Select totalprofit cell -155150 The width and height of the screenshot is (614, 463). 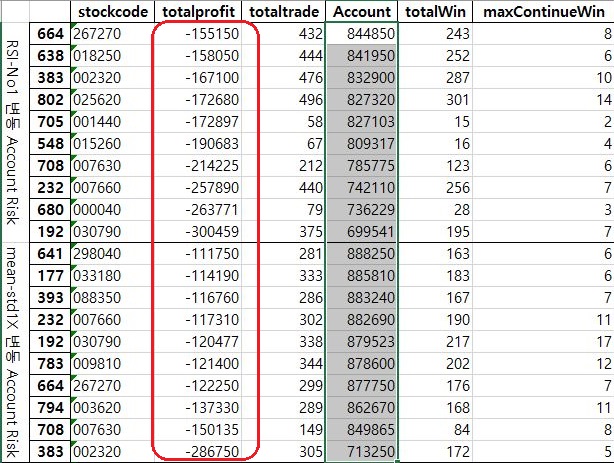point(198,34)
